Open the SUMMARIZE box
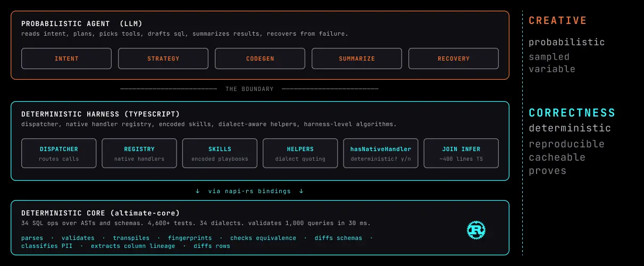 coord(357,59)
